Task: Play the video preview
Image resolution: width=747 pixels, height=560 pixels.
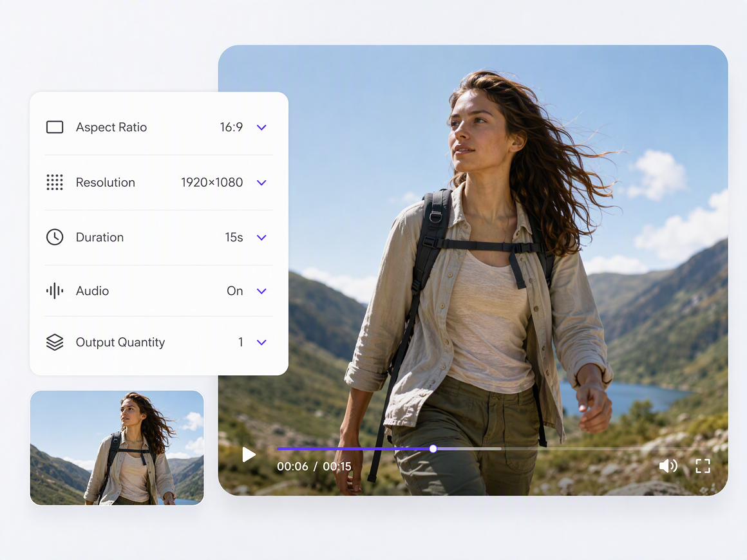Action: 249,455
